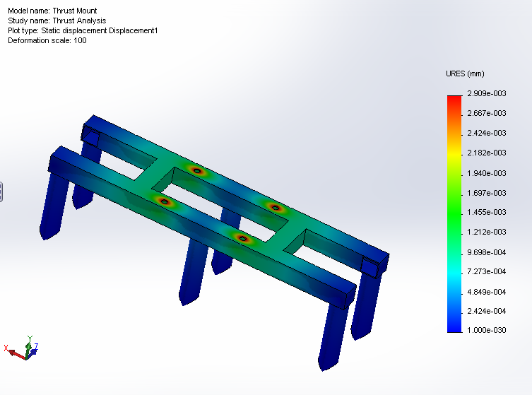Select the legend value 1.697e-003
The width and height of the screenshot is (532, 395).
[487, 193]
